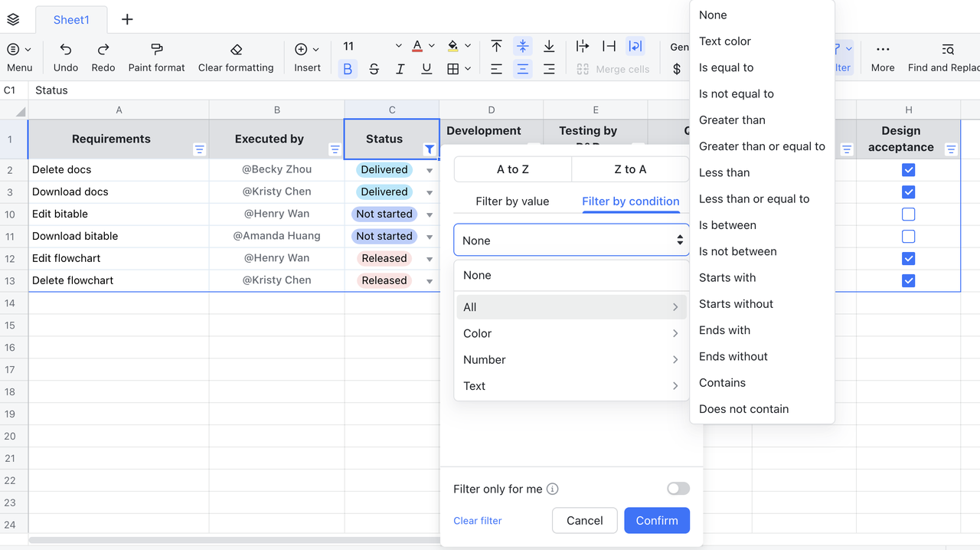Screen dimensions: 980x550
Task: Check Design acceptance for Edit bitable row
Action: (908, 214)
